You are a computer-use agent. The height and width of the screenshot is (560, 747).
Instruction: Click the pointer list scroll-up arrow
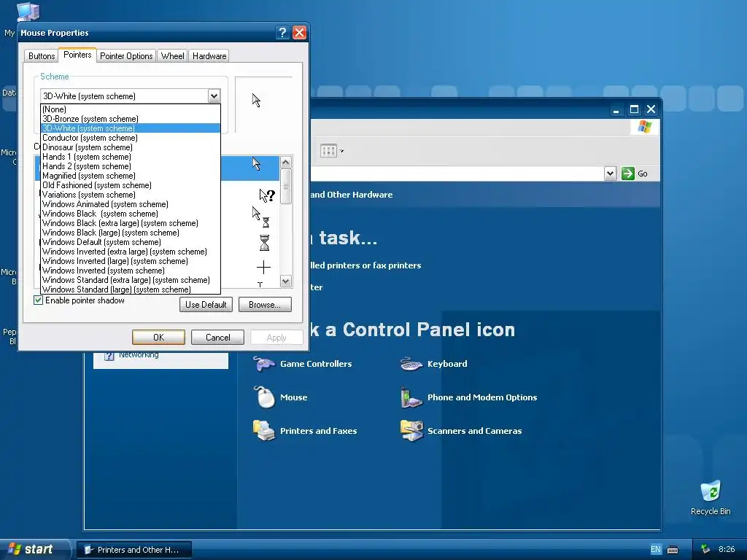(286, 163)
